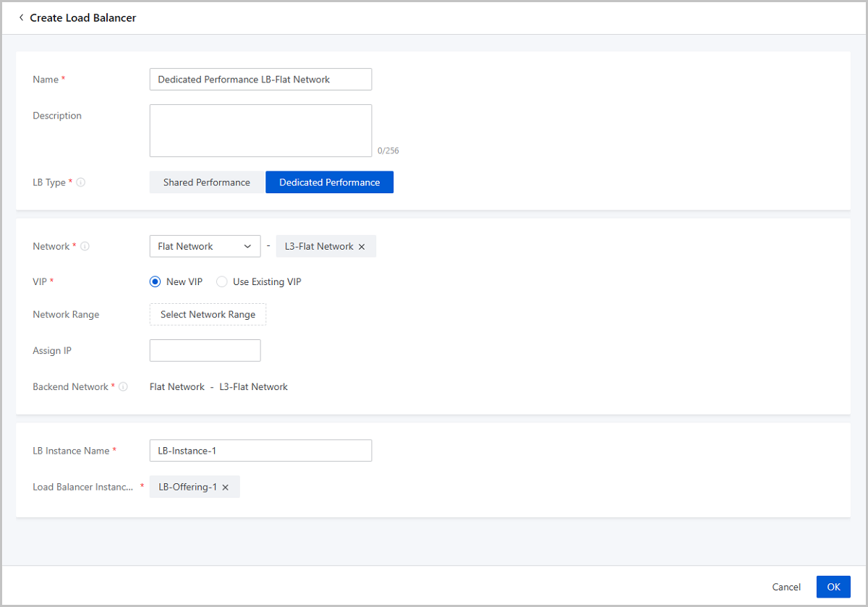Click the LB-Offering-1 instance offering tag
This screenshot has height=607, width=868.
(x=187, y=488)
